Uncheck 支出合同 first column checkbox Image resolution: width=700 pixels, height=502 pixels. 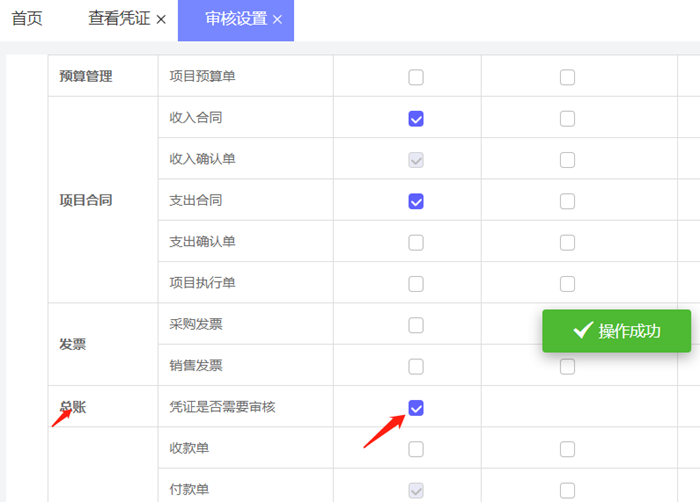click(416, 201)
